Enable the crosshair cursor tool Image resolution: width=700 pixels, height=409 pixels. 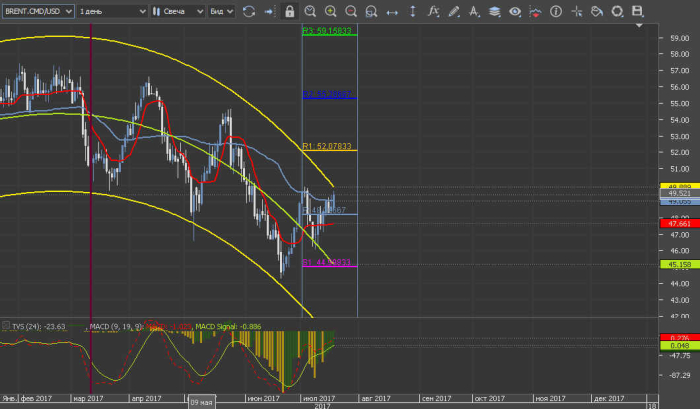[x=576, y=12]
